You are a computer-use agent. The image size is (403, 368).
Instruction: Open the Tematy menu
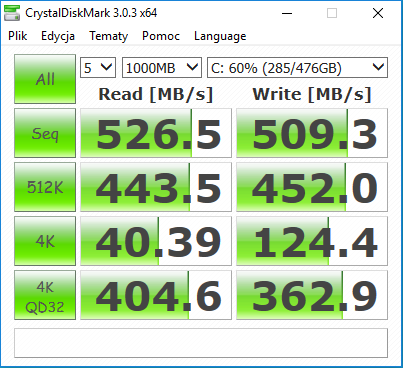coord(108,36)
